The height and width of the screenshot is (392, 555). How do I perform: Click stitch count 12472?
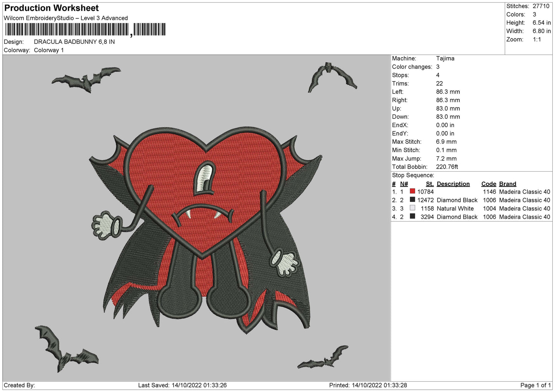426,200
